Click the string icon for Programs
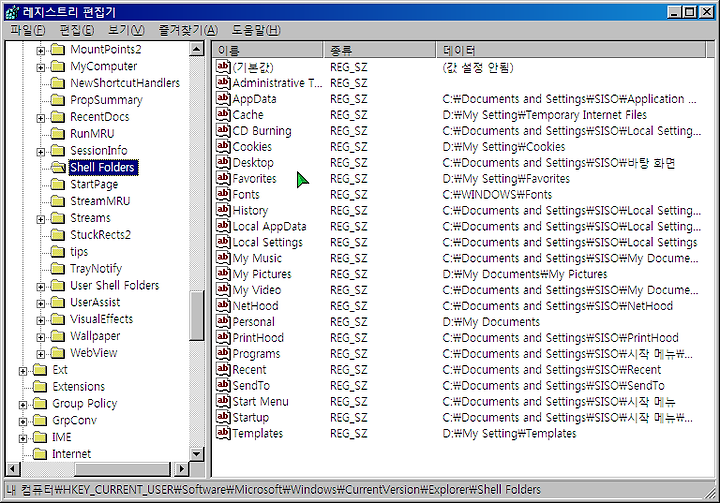 223,353
